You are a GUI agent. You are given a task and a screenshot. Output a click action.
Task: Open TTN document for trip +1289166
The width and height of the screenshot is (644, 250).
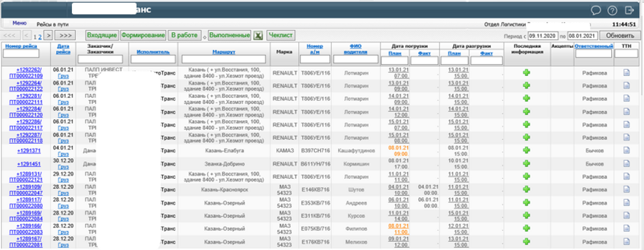pyautogui.click(x=626, y=229)
